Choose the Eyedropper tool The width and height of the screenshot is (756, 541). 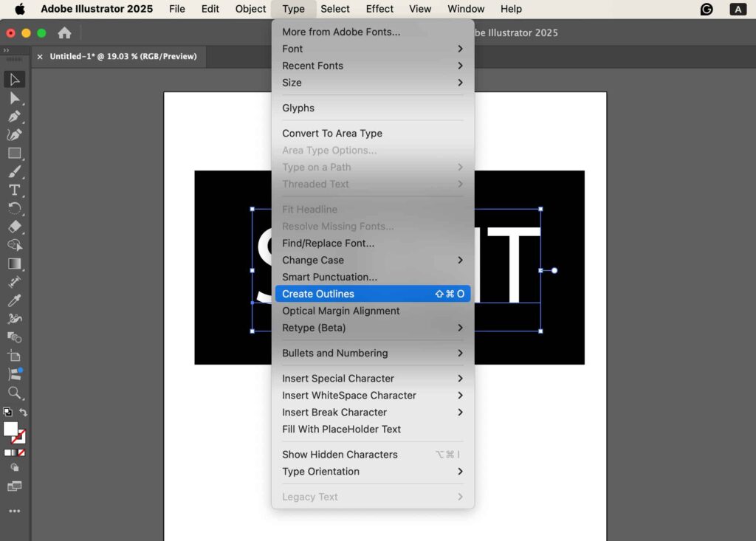click(14, 300)
